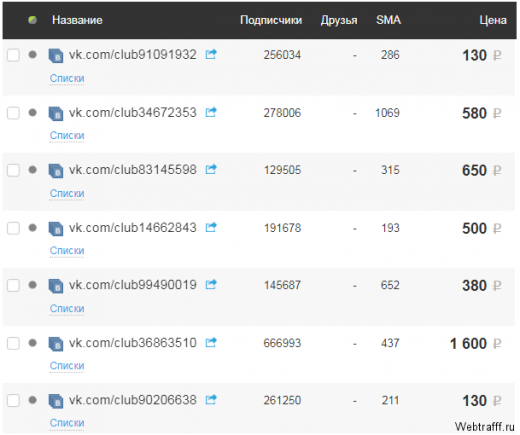Check the box for vk.com/club83145598
520x435 pixels.
tap(13, 170)
